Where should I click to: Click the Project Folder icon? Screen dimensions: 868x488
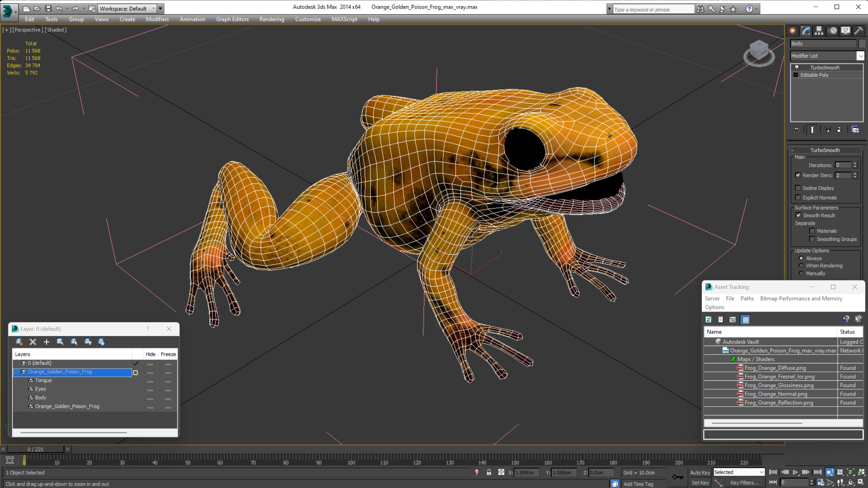point(92,9)
